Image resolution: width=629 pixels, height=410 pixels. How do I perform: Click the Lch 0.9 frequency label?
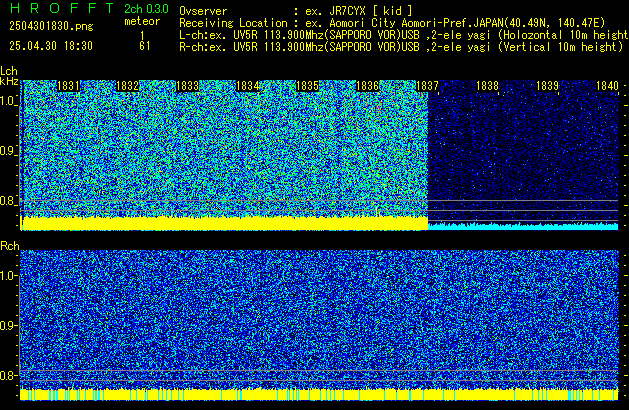[8, 151]
